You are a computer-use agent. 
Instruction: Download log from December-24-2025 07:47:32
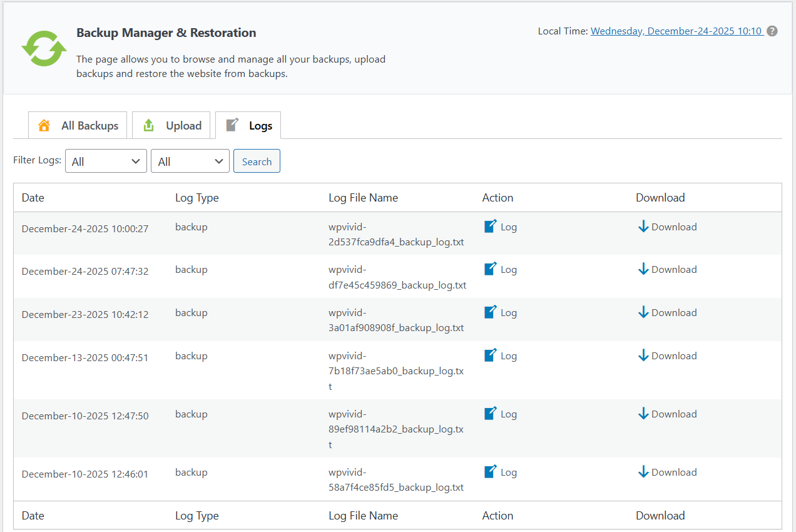click(x=667, y=269)
